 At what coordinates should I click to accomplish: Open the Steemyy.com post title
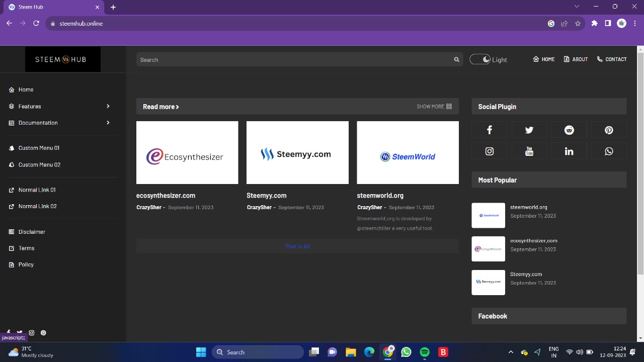[266, 196]
